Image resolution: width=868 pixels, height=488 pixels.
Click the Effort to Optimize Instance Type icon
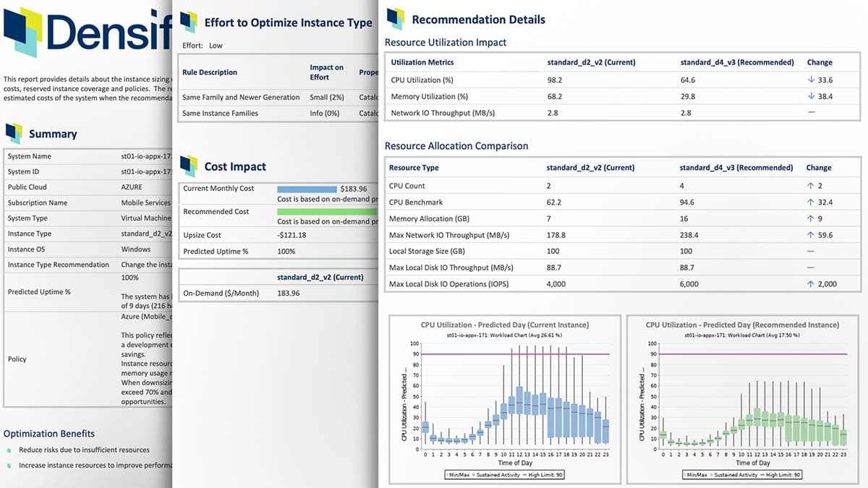[188, 22]
